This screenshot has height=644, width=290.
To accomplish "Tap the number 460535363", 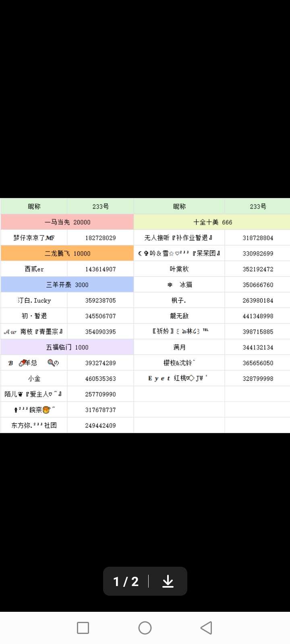I will pos(100,379).
